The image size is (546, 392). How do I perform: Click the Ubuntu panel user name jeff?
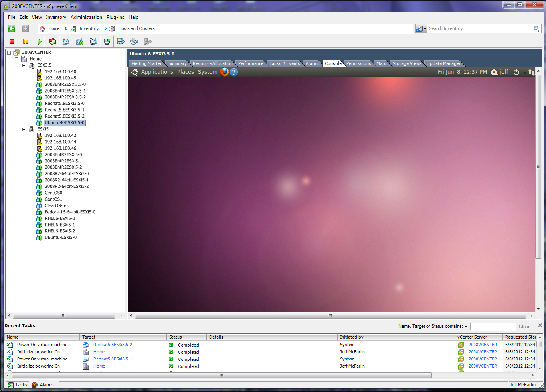(x=504, y=72)
